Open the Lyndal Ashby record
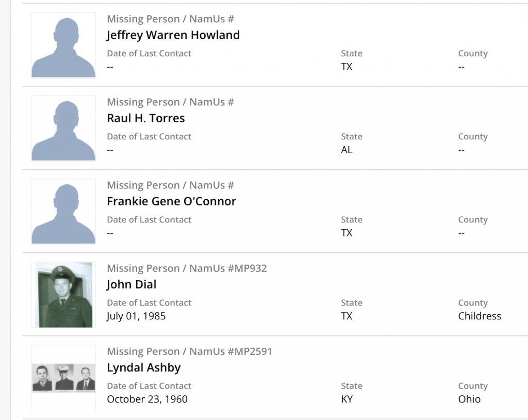Viewport: 528px width, 420px height. click(x=143, y=367)
